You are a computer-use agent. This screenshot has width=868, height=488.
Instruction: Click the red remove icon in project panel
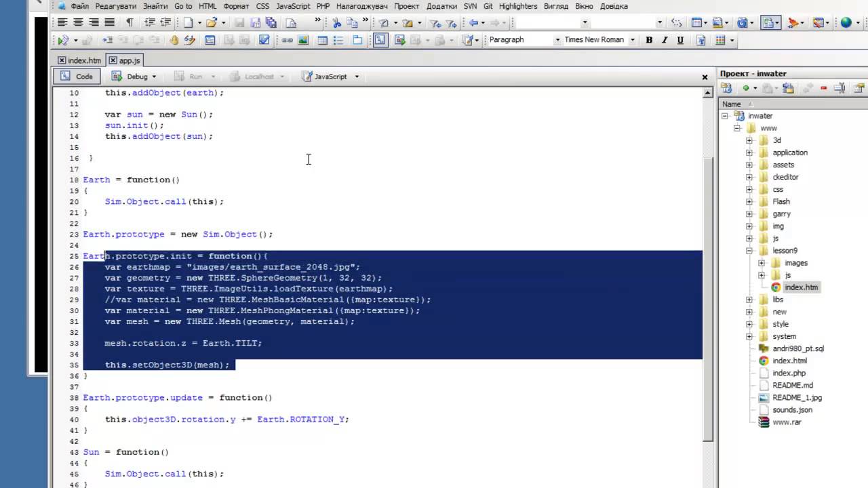point(824,88)
